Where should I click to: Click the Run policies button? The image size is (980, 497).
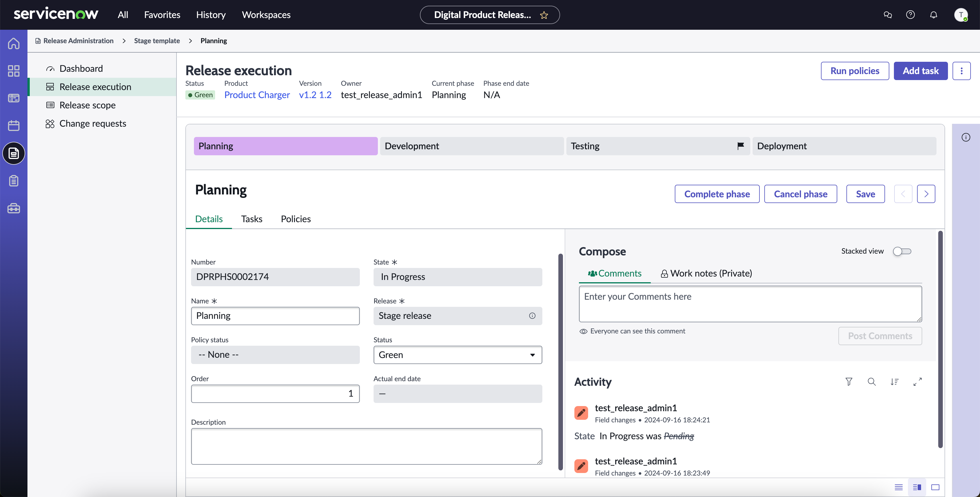854,71
